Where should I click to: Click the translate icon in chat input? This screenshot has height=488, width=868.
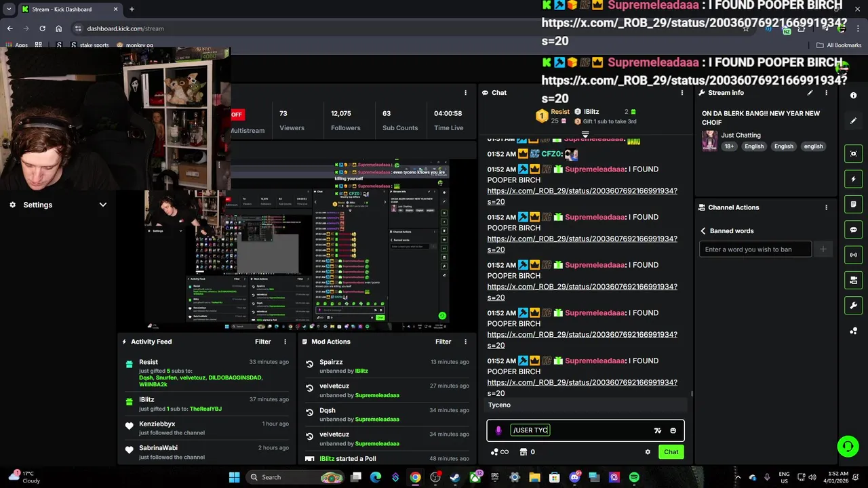pyautogui.click(x=657, y=430)
